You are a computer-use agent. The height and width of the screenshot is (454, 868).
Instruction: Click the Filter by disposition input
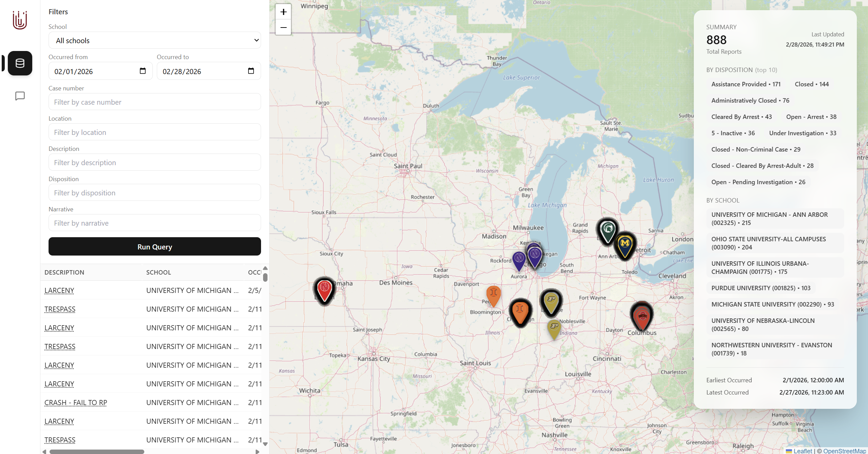(154, 193)
